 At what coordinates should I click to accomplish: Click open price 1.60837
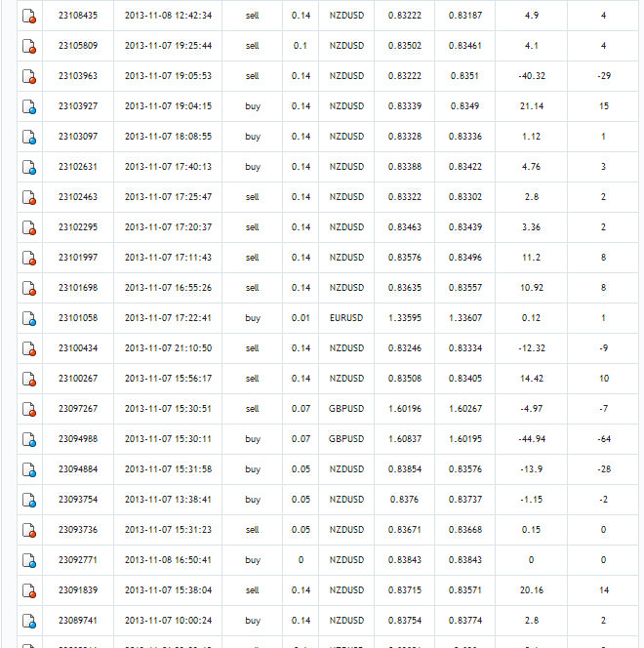pyautogui.click(x=405, y=438)
